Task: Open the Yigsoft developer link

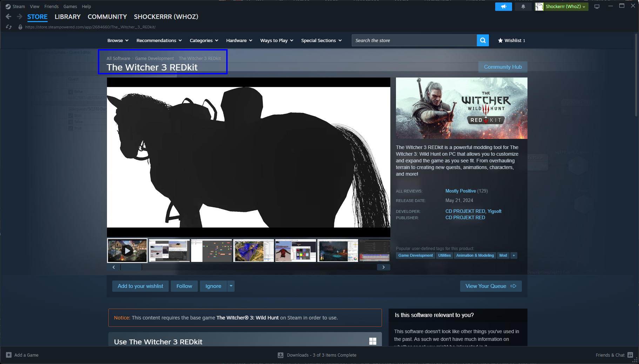Action: 495,211
